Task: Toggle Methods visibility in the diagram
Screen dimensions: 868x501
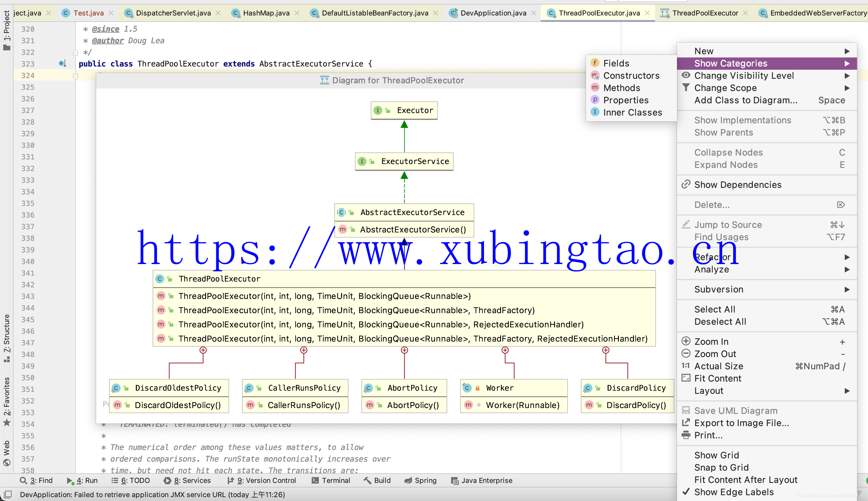Action: (x=621, y=88)
